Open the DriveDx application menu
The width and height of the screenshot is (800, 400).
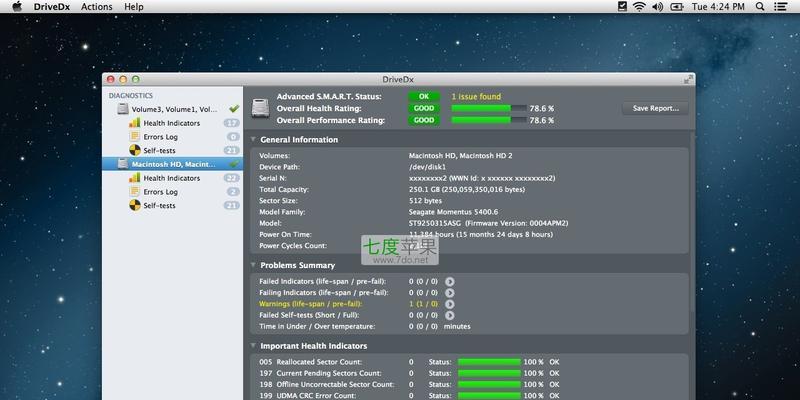(53, 7)
